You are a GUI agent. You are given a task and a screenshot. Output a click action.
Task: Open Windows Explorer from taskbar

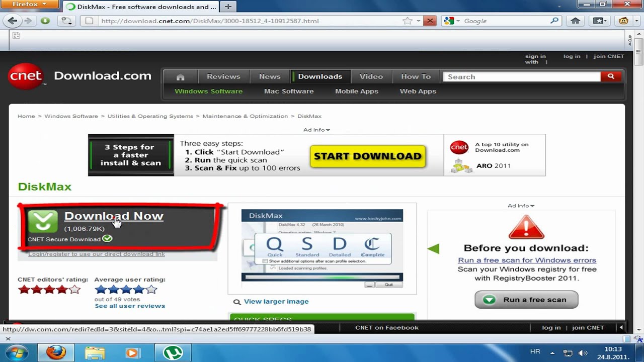click(94, 352)
